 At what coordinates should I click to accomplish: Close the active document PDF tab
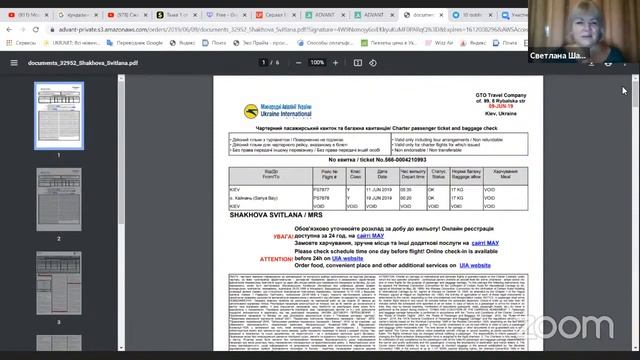(441, 15)
